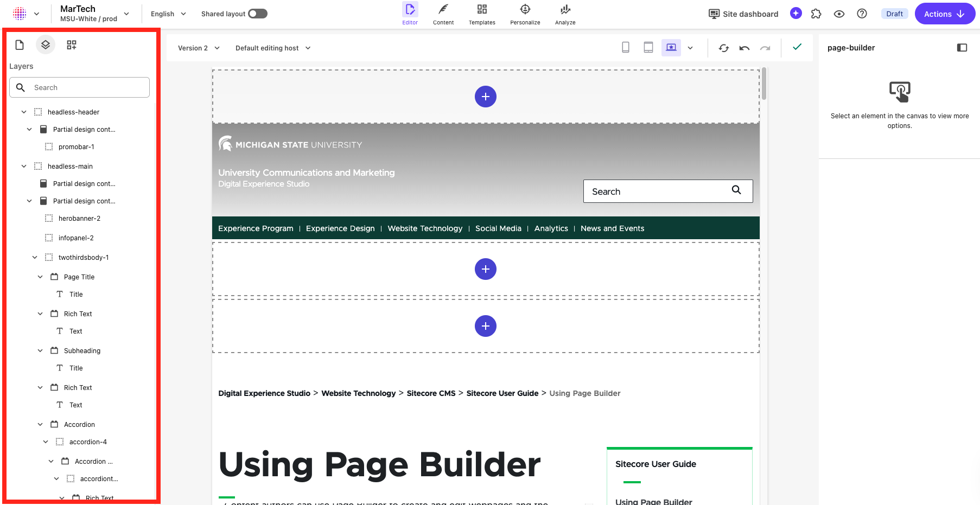The image size is (980, 505).
Task: Collapse the twothirdsbody-1 layer
Action: point(35,257)
